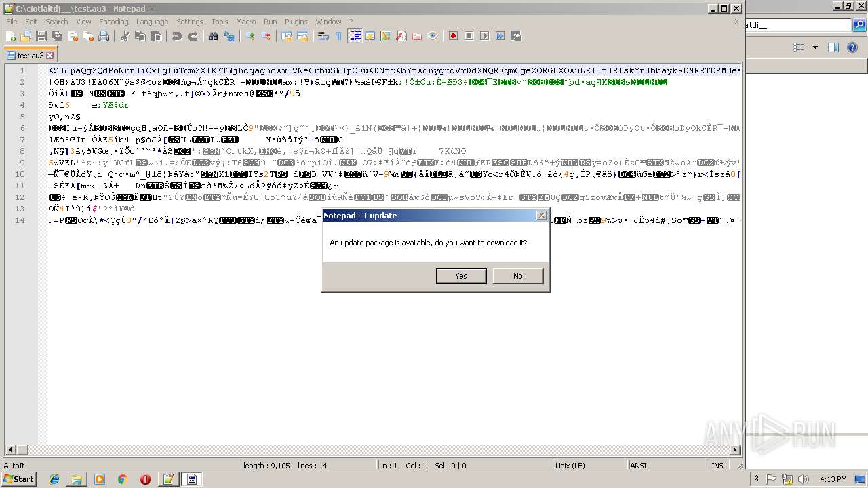The width and height of the screenshot is (868, 488).
Task: Click the Unix (LF) status bar field
Action: 590,466
